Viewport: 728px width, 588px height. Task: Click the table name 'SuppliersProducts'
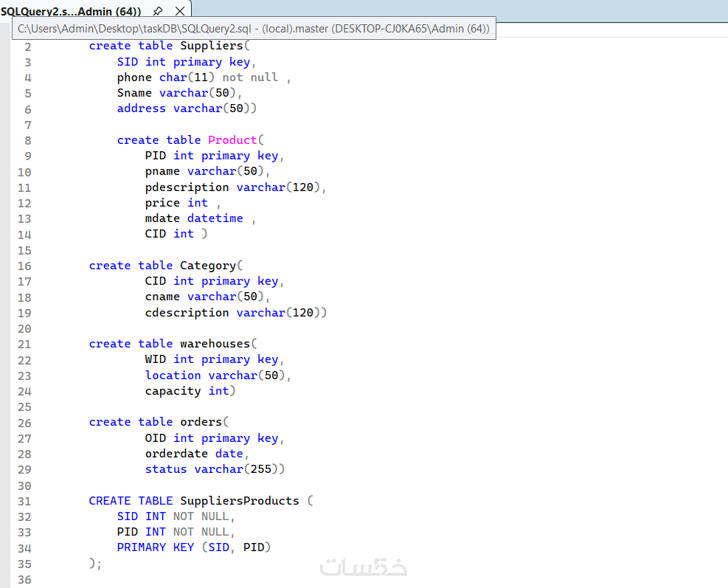[240, 501]
